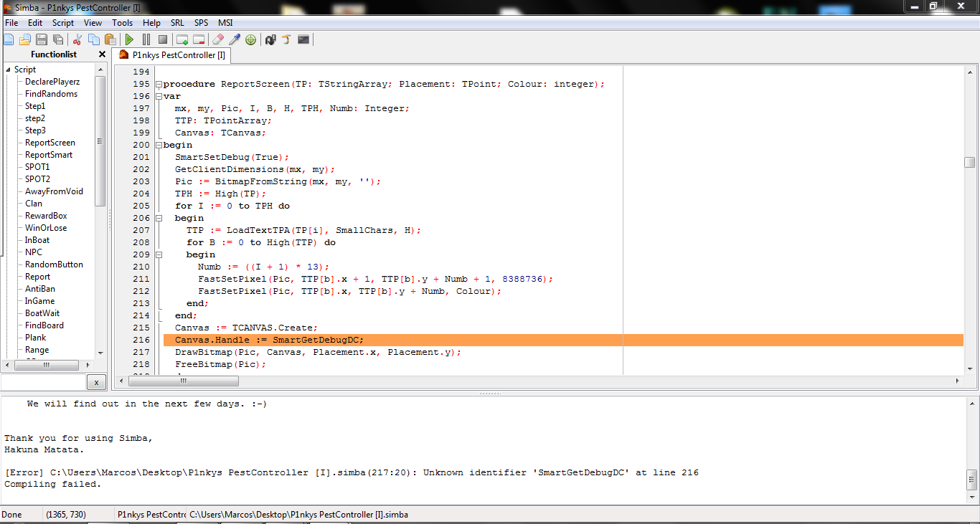Click line number 217 in the gutter

pyautogui.click(x=141, y=352)
